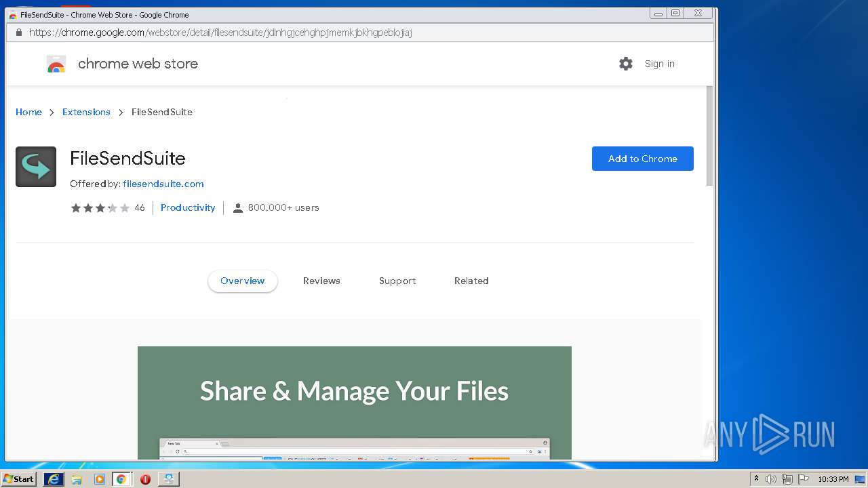Open the Support tab
868x488 pixels.
(x=397, y=281)
